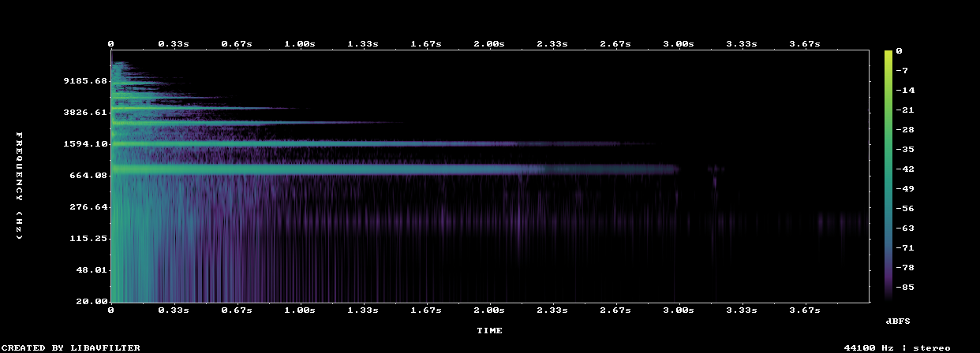Click the TIME axis title
The height and width of the screenshot is (353, 980).
coord(489,331)
